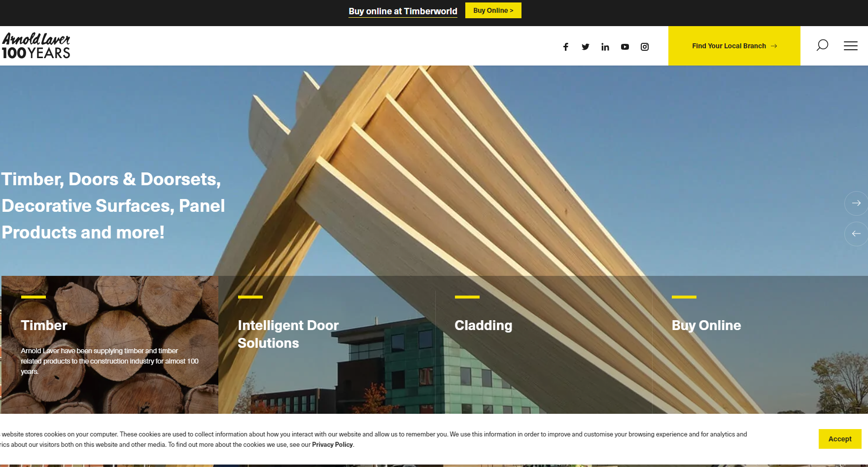Open the Privacy Policy link
868x467 pixels.
[332, 444]
